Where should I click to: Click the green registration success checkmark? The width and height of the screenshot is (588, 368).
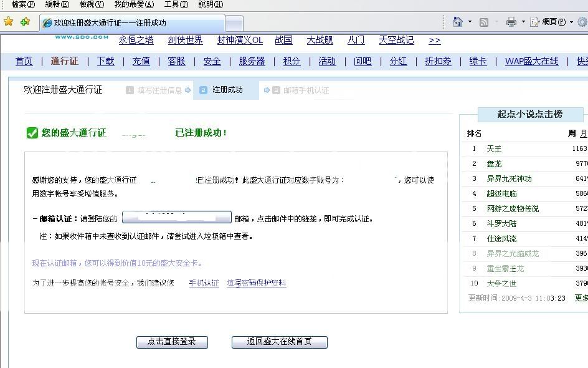click(x=32, y=133)
